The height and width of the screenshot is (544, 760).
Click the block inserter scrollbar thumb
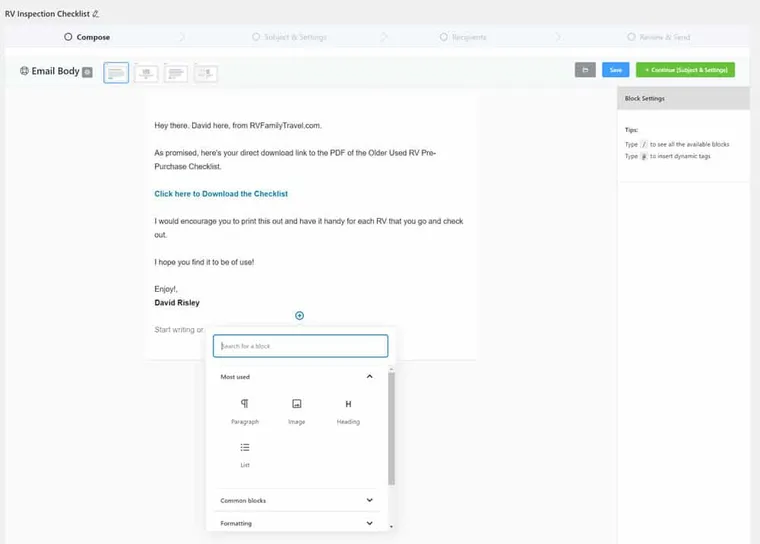[391, 429]
